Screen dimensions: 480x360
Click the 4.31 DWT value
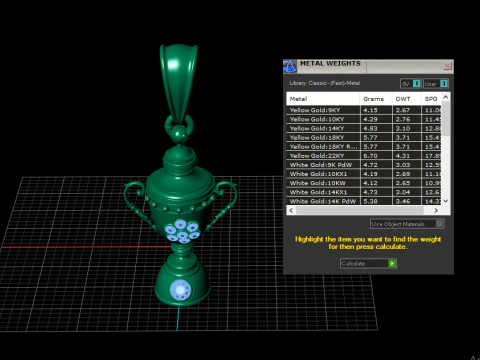coord(403,156)
